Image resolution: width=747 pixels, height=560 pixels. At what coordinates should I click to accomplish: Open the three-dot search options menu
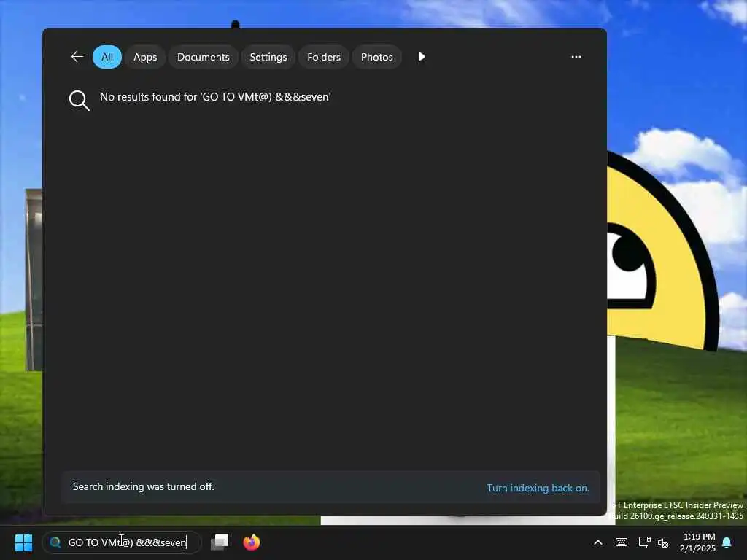coord(576,57)
